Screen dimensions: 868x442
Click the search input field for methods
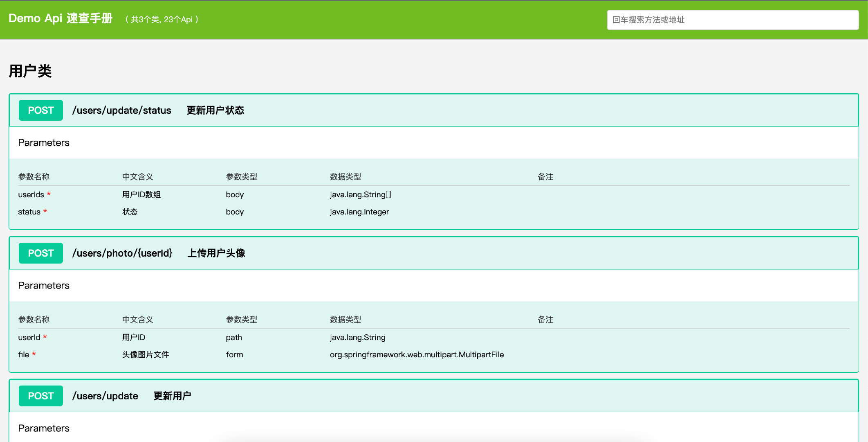(x=732, y=20)
